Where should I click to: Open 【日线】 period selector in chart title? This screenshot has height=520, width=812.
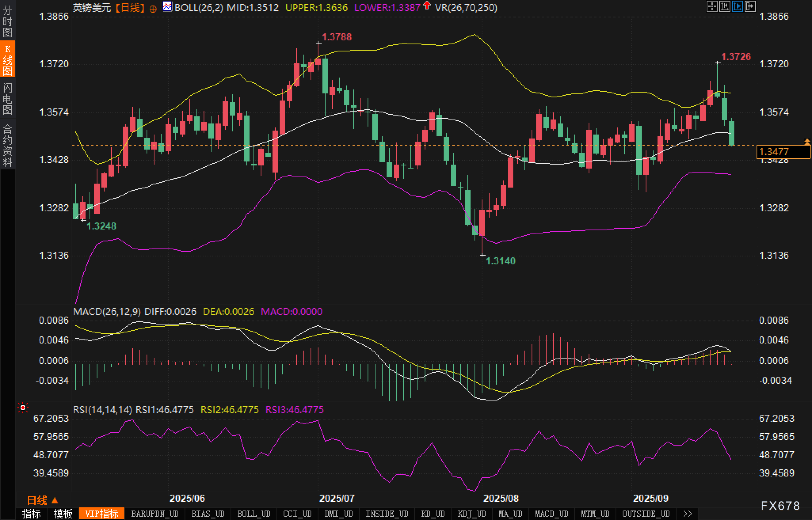point(130,8)
